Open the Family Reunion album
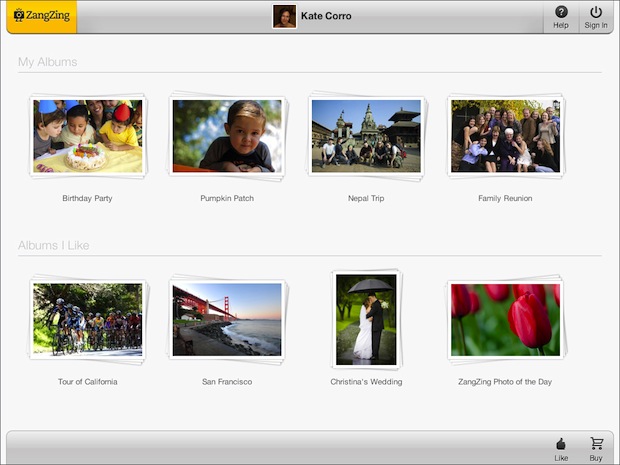This screenshot has height=465, width=620. pyautogui.click(x=505, y=137)
